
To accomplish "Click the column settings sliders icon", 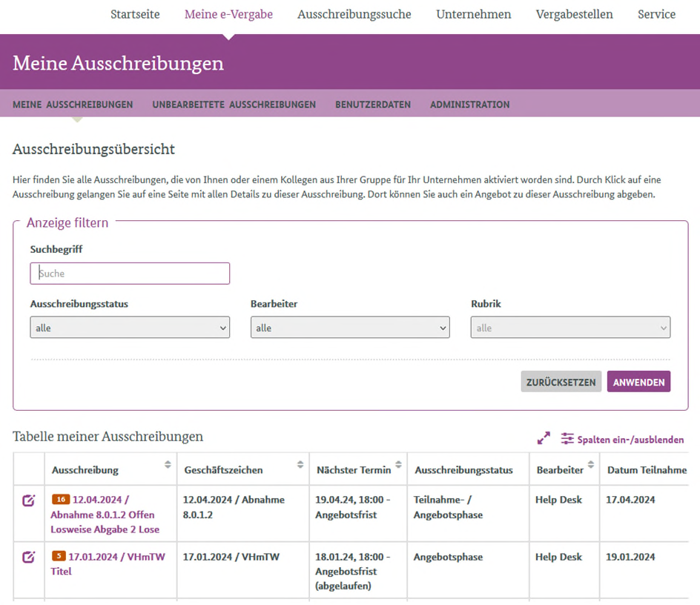I will [567, 439].
